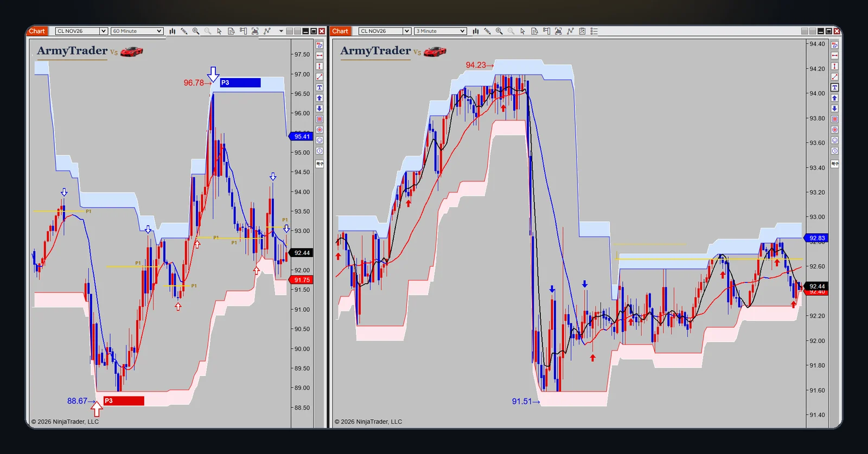Open bar type selector in 60 Minute chart
This screenshot has width=868, height=454.
172,31
